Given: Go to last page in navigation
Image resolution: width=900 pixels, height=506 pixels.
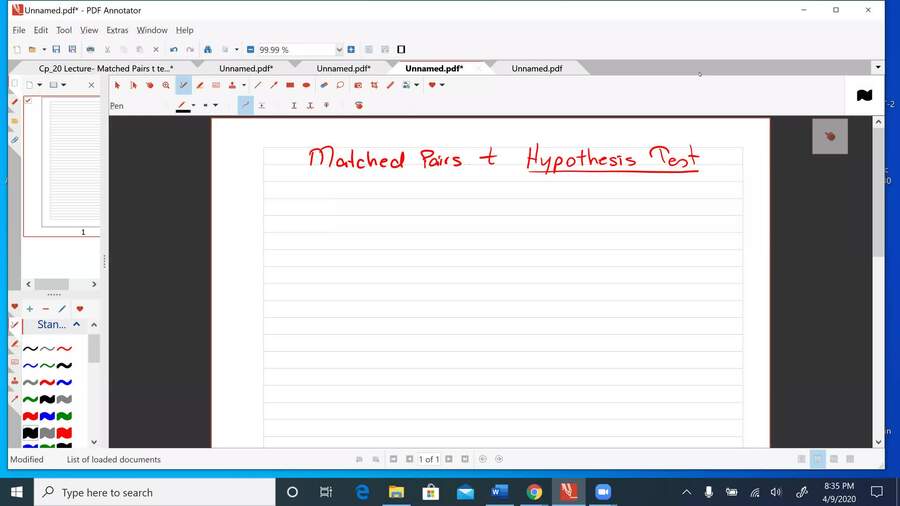Looking at the screenshot, I should pos(465,459).
